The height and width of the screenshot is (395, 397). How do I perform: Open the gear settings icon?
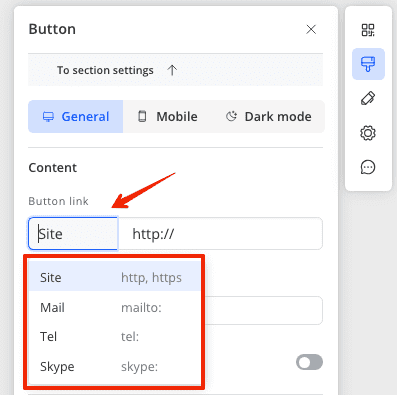(x=368, y=133)
